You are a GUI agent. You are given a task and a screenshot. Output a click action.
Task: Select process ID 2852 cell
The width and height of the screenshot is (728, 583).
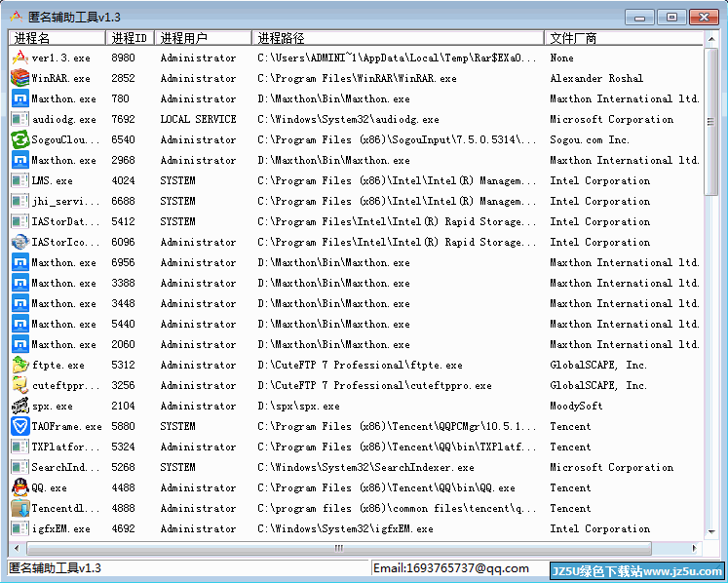tap(123, 78)
